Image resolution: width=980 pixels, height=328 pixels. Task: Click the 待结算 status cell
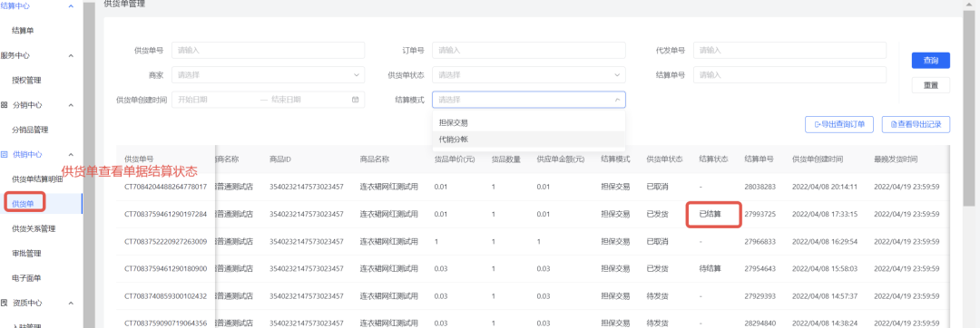point(710,269)
